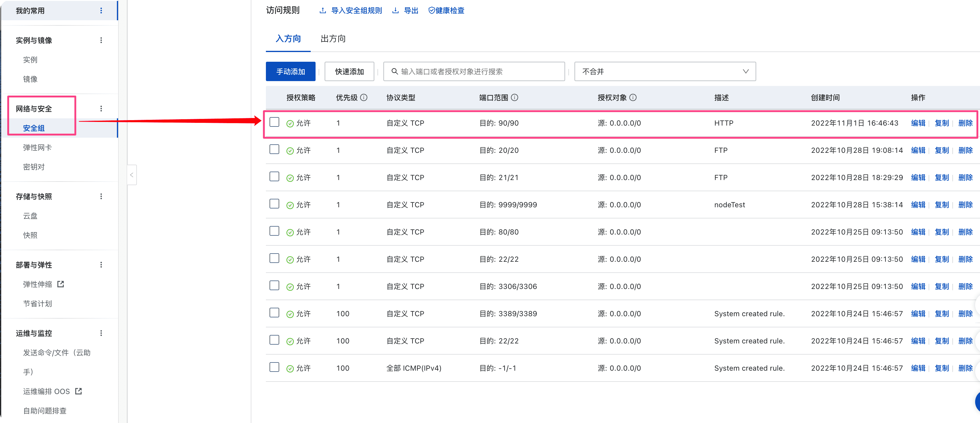Select checkbox for the 20/20 FTP rule
Screen dimensions: 980x423
click(x=274, y=149)
